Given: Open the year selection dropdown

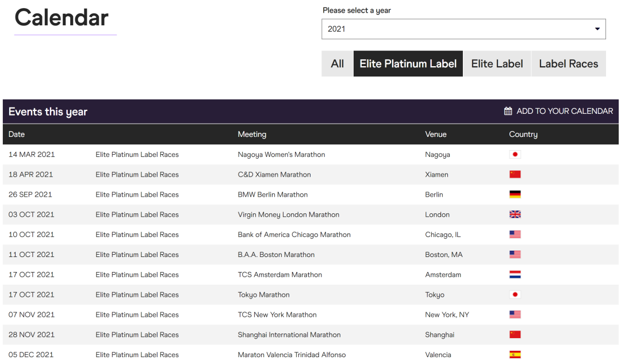Looking at the screenshot, I should (x=463, y=29).
